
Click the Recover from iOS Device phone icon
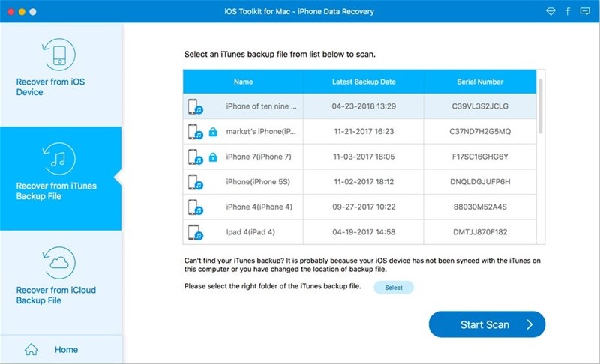pyautogui.click(x=59, y=55)
